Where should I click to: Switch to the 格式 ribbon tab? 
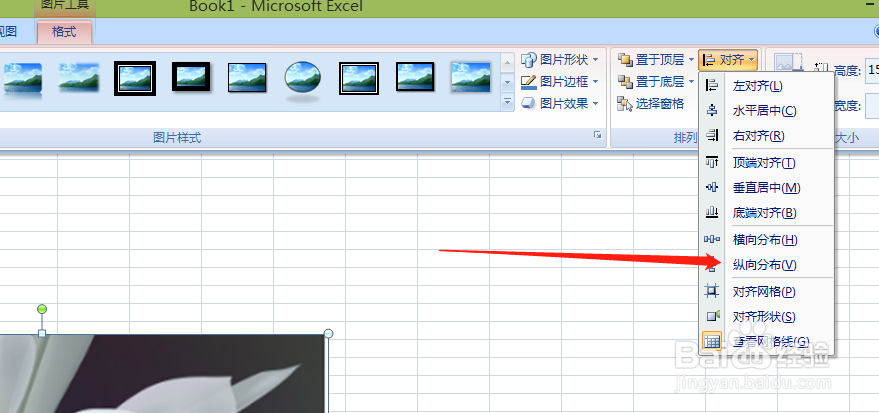coord(64,32)
